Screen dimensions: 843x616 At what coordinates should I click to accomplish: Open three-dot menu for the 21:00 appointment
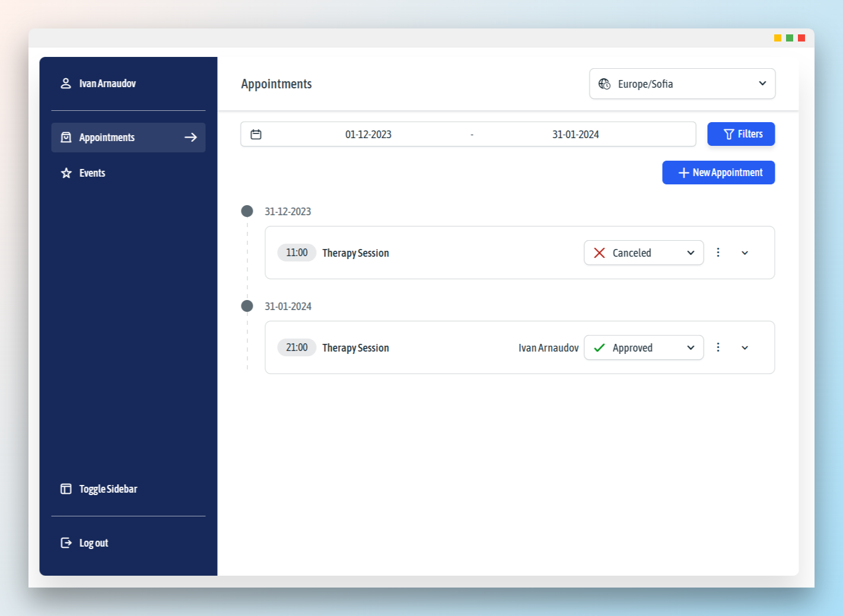click(718, 347)
